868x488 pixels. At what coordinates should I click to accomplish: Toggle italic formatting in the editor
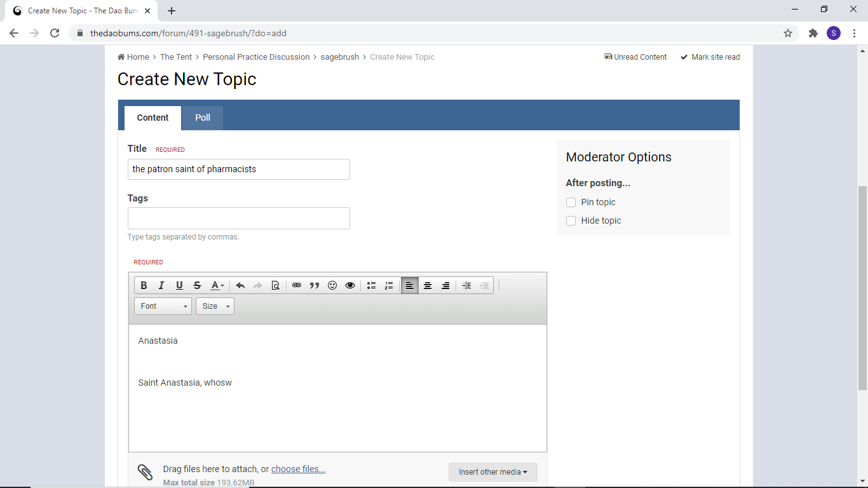pyautogui.click(x=161, y=285)
